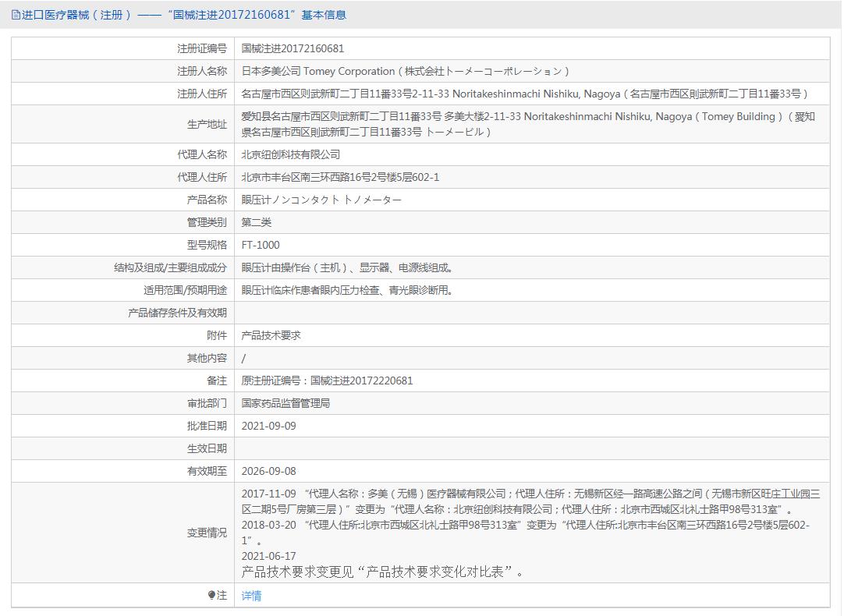Viewport: 844px width, 616px height.
Task: Click the 注册人名称 row label
Action: [202, 71]
